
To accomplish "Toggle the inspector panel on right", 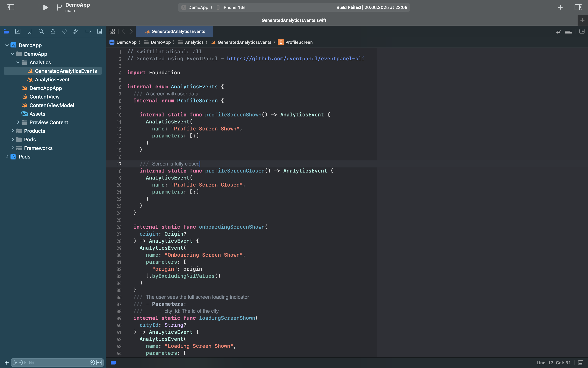I will pyautogui.click(x=578, y=7).
